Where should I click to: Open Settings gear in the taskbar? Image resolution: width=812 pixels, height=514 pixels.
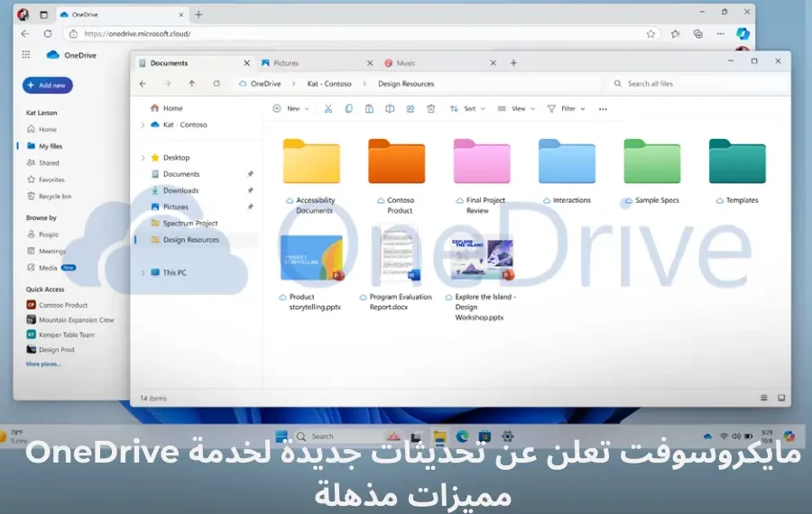click(x=507, y=436)
